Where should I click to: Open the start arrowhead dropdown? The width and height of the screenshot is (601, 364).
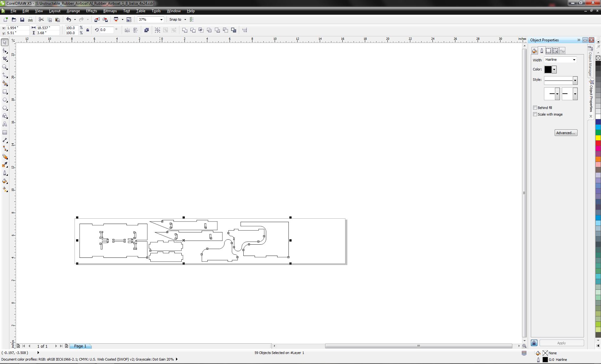557,94
